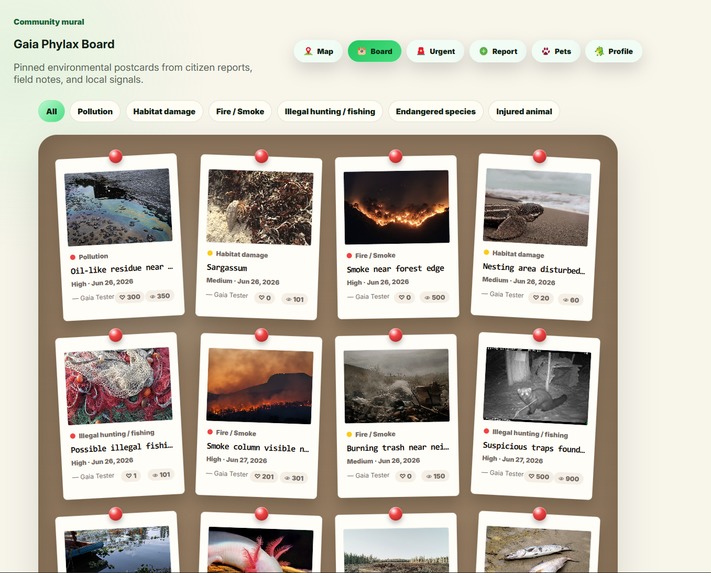The height and width of the screenshot is (573, 711).
Task: Select the Board tab
Action: point(375,51)
